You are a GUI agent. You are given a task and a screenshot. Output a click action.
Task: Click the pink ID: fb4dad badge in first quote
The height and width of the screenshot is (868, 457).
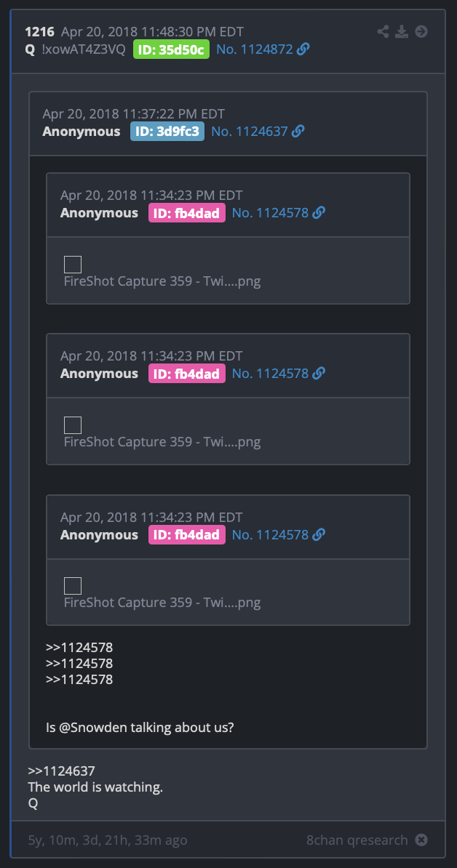point(187,212)
